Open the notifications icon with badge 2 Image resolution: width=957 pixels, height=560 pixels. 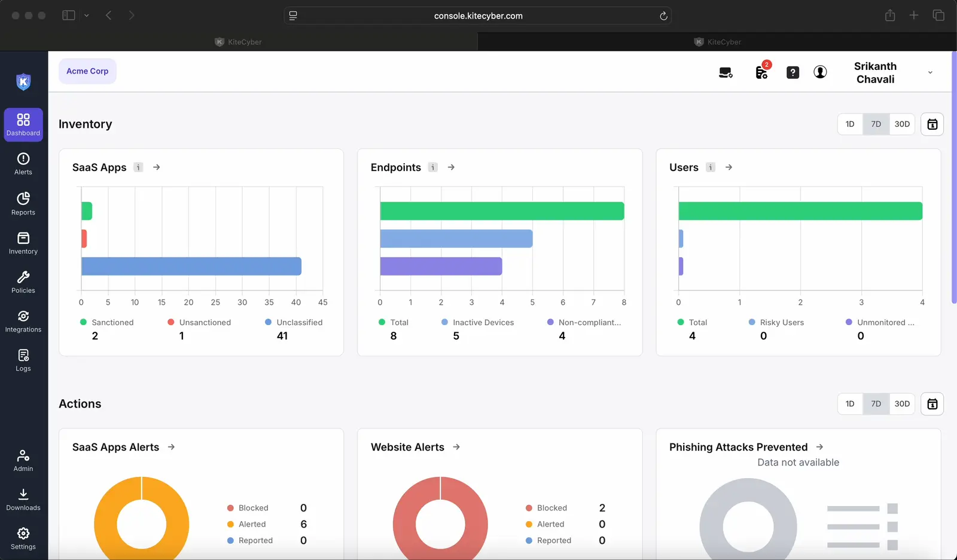761,72
